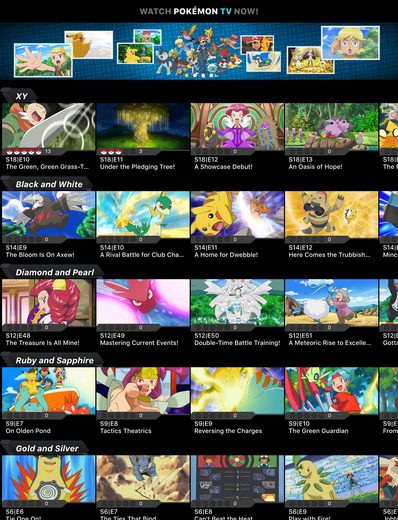
Task: Open the S18|E12 Showcase Debut thumbnail
Action: (237, 126)
